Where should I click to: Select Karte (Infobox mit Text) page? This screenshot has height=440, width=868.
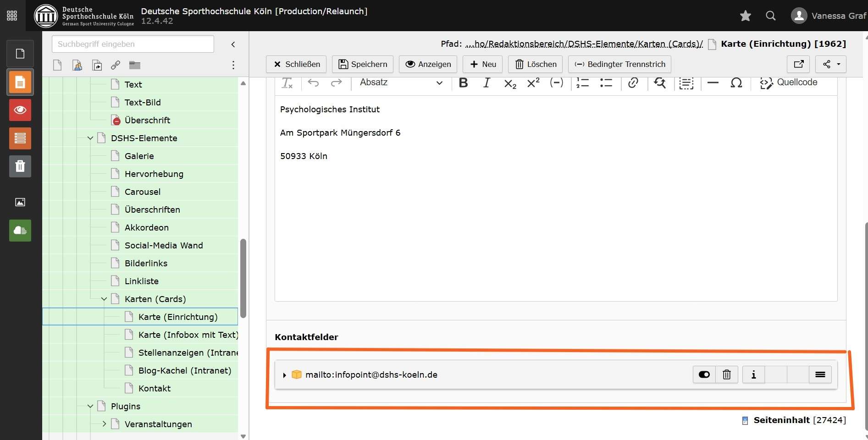click(188, 335)
